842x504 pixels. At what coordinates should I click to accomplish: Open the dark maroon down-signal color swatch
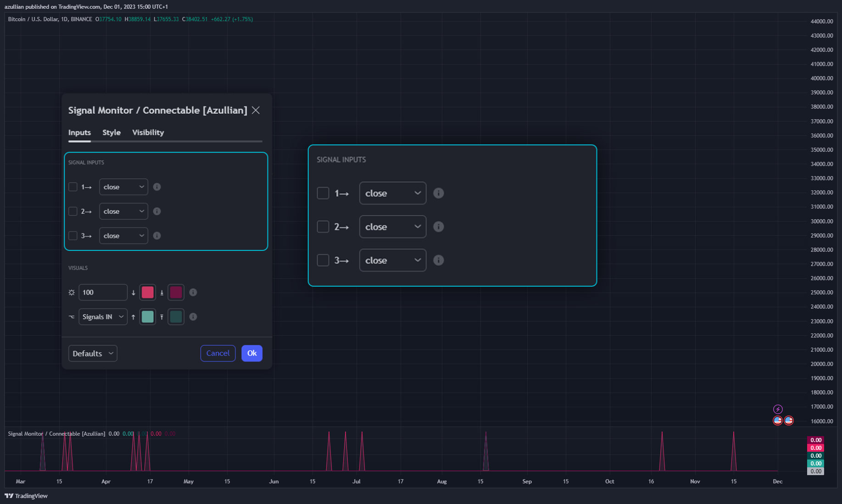tap(176, 292)
